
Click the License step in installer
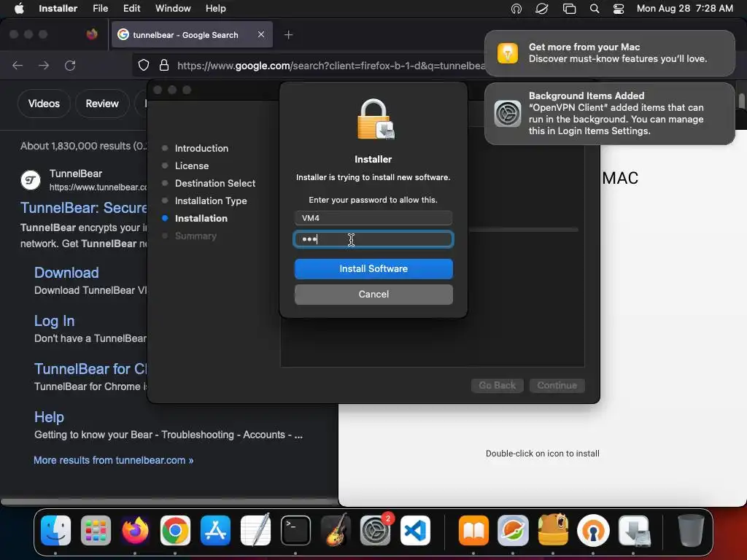[x=192, y=166]
